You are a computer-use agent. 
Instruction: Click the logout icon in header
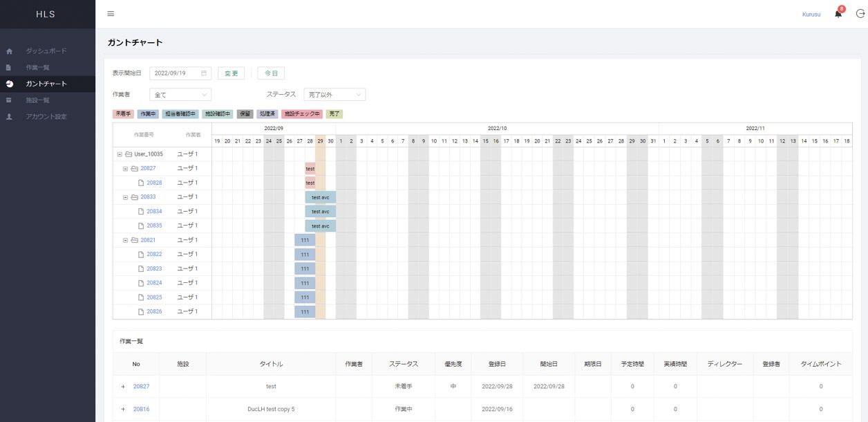[x=860, y=14]
